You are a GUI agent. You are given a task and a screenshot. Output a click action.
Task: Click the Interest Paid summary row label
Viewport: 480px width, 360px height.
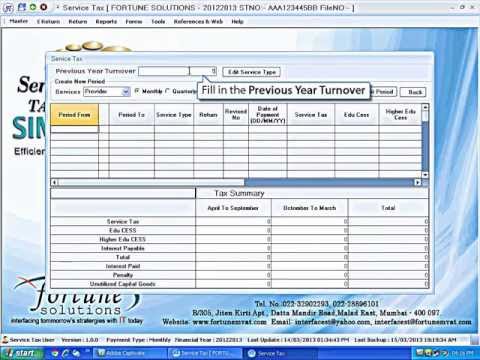[x=123, y=266]
